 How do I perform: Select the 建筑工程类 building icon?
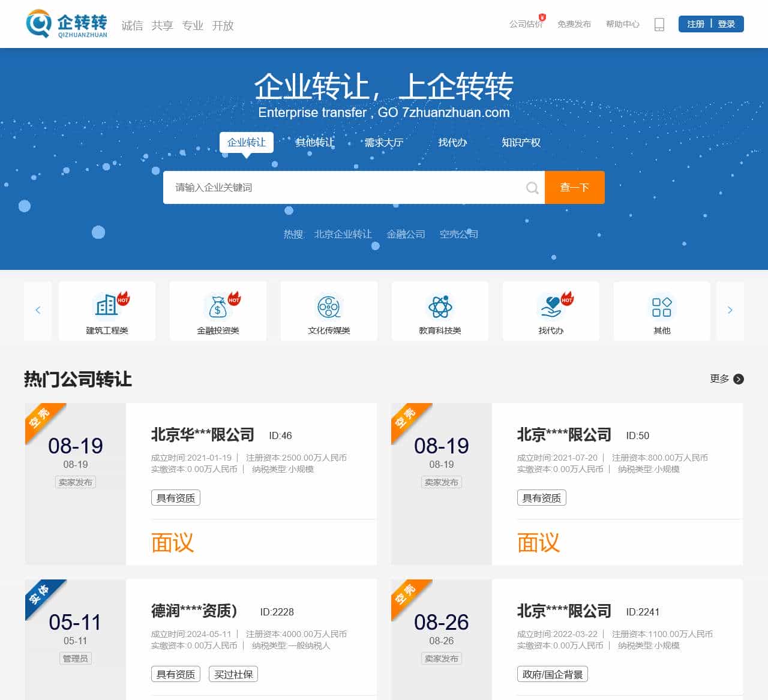click(107, 305)
